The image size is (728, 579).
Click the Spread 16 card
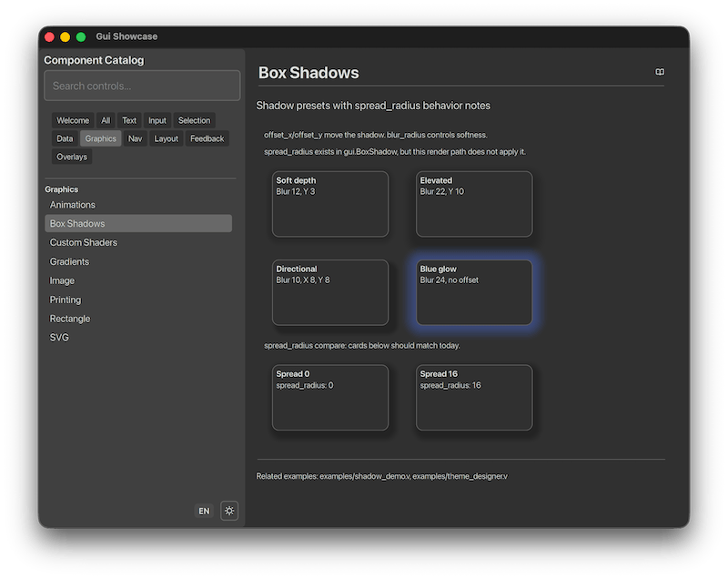[x=474, y=398]
